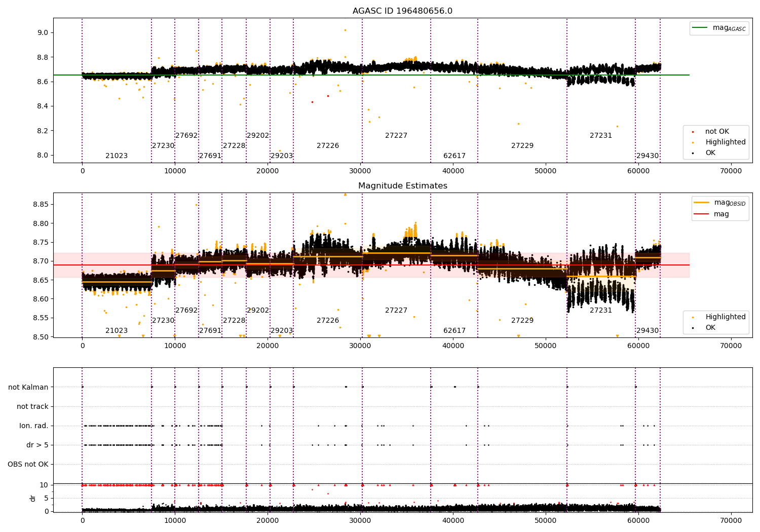Click obsid label 27226 in Magnitude Estimates plot
The width and height of the screenshot is (760, 532).
328,321
